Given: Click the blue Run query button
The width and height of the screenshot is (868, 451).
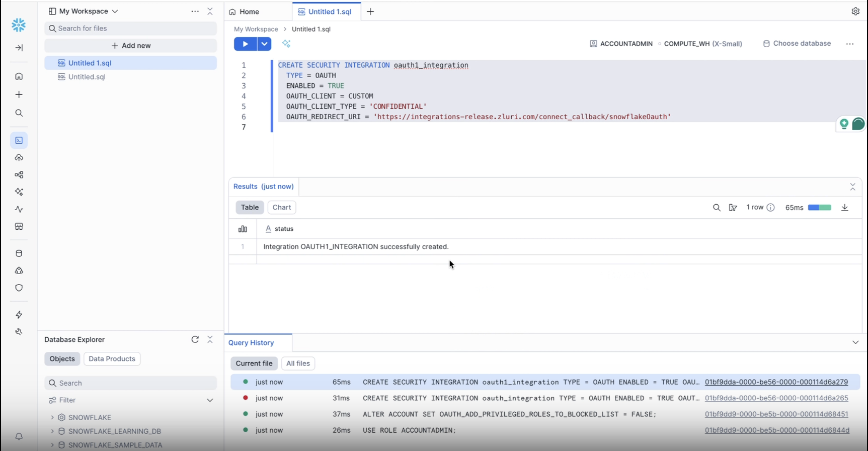Looking at the screenshot, I should click(245, 44).
